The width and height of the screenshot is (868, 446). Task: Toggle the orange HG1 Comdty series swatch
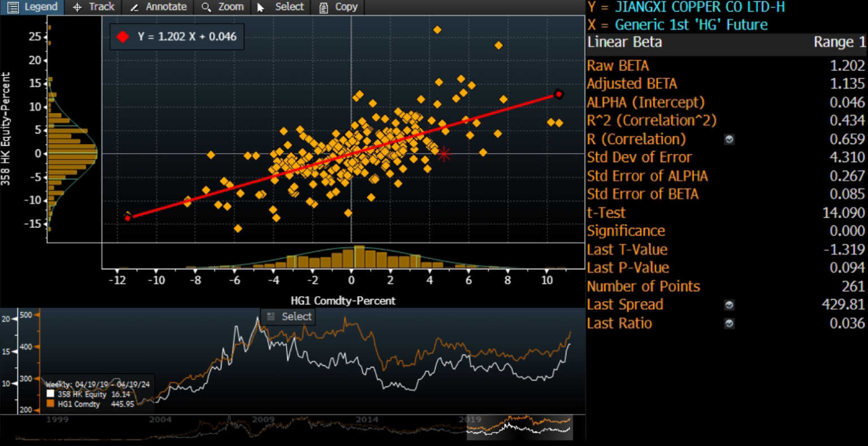pos(50,404)
